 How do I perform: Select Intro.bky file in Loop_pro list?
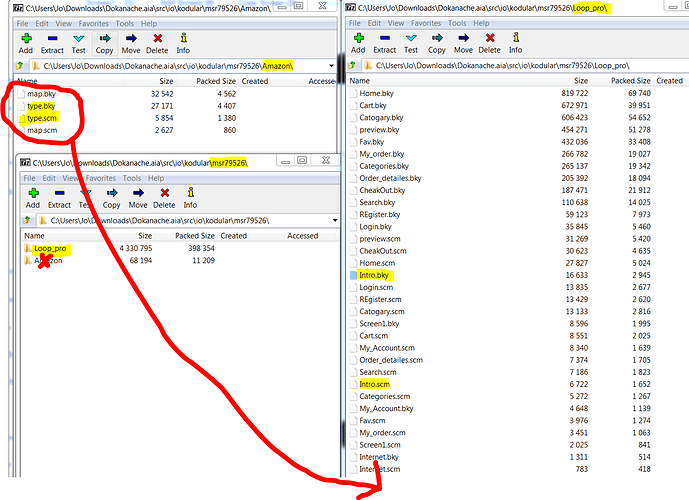pos(375,273)
